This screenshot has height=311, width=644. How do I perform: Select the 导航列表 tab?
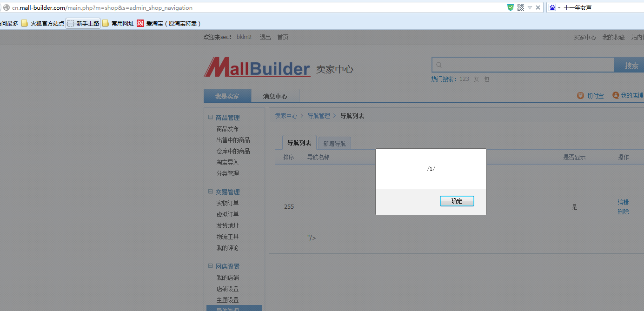(x=299, y=143)
